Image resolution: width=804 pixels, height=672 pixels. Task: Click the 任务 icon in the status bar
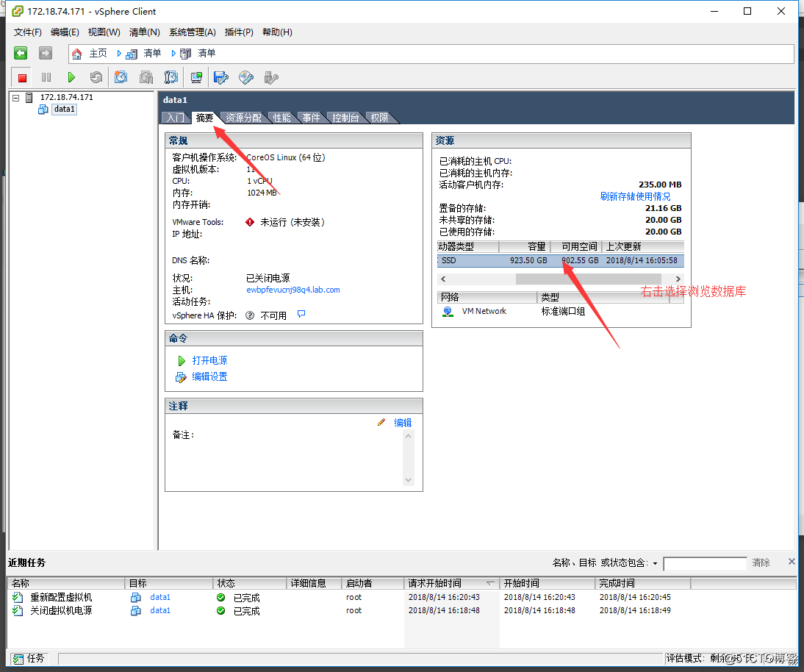(18, 659)
